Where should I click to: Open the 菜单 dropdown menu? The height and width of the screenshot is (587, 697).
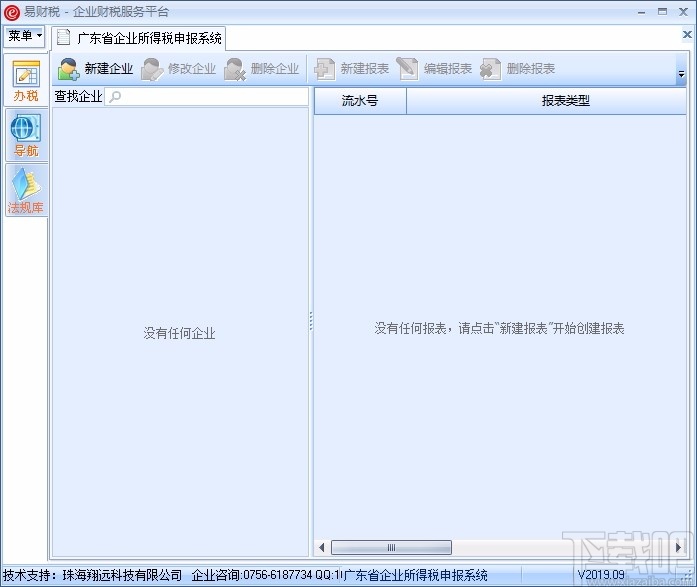click(x=24, y=36)
